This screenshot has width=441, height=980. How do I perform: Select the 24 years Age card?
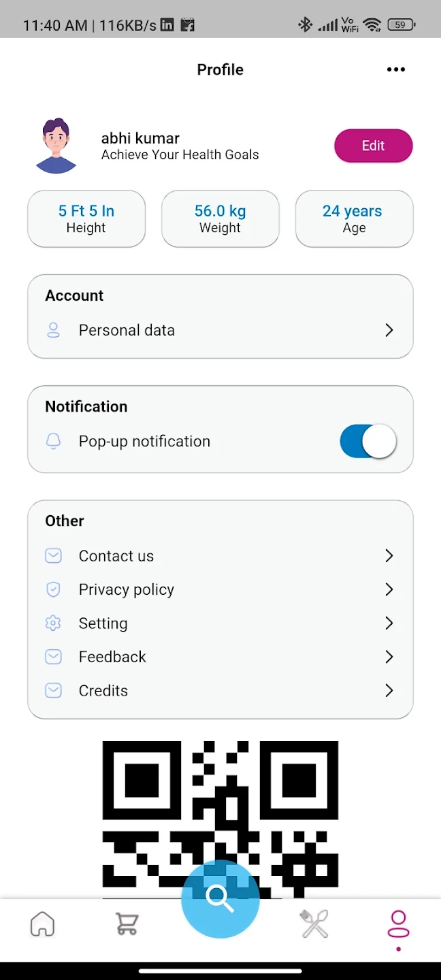[354, 218]
